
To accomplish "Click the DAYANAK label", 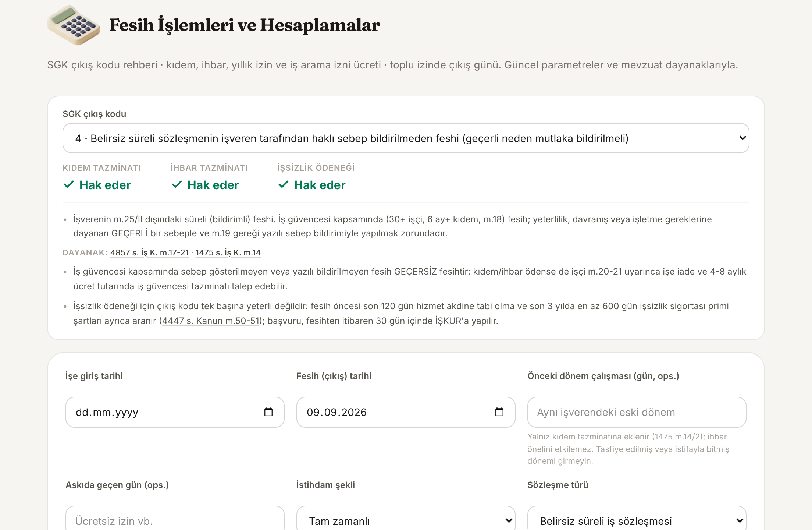I will 85,252.
